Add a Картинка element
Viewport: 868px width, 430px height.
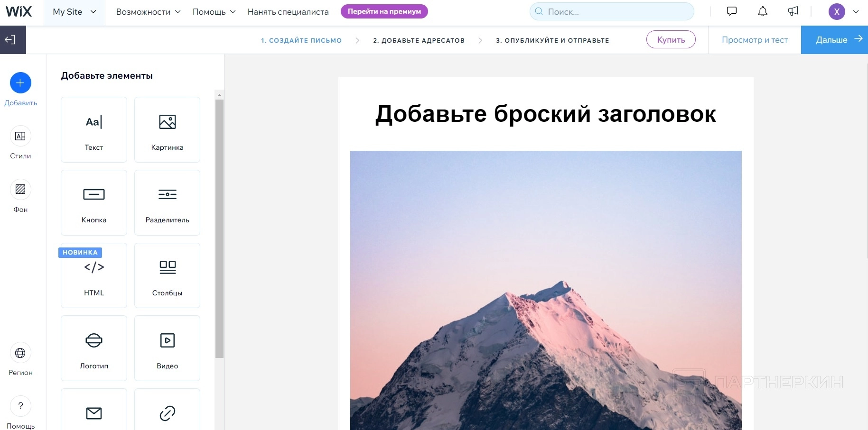pyautogui.click(x=167, y=129)
